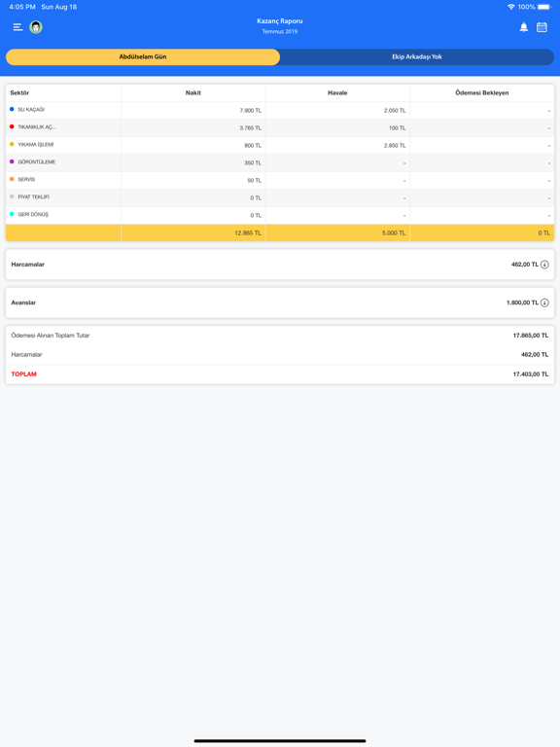The width and height of the screenshot is (560, 747).
Task: Expand Avanslar details arrow icon
Action: (x=544, y=303)
